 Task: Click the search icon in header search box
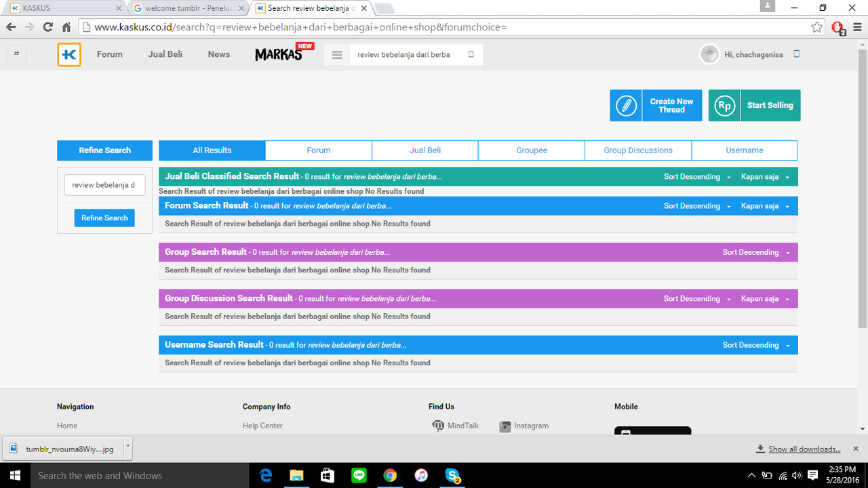pos(471,55)
